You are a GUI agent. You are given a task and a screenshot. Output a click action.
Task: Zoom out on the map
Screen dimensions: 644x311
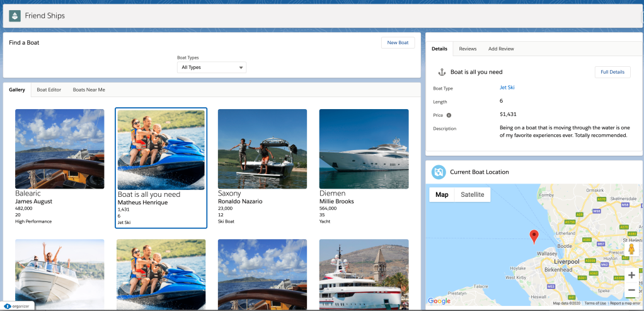click(x=631, y=290)
